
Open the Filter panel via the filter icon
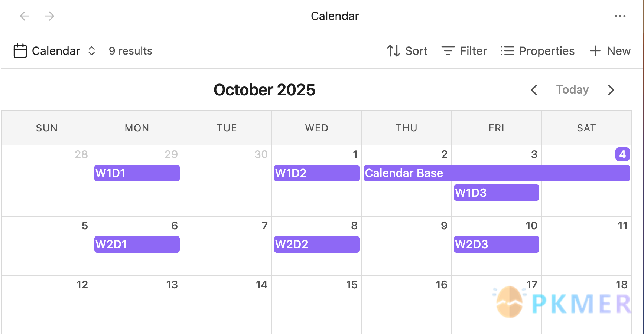pos(448,51)
